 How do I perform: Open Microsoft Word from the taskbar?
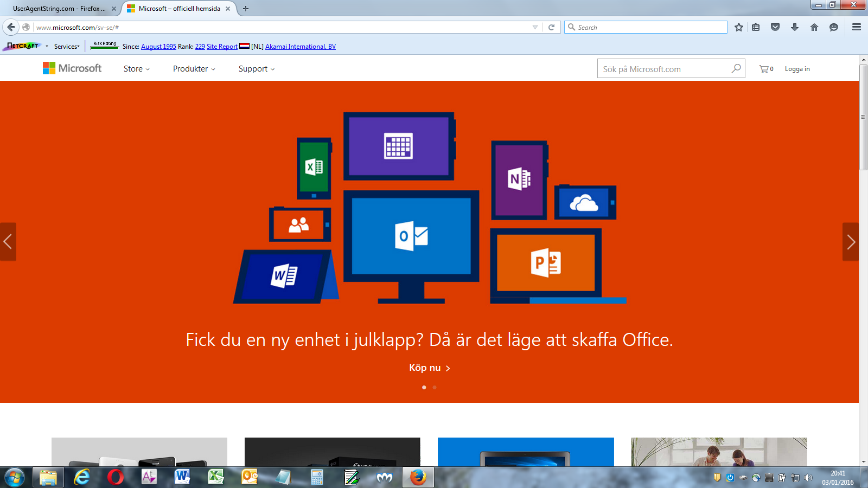coord(182,477)
